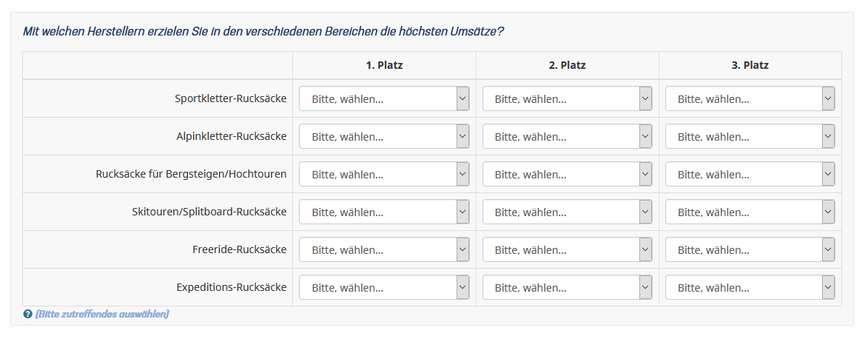Screen dimensions: 868x339
Task: Select 1. Platz for Skitouren/Splitboard-Rucksäcke
Action: coord(383,212)
